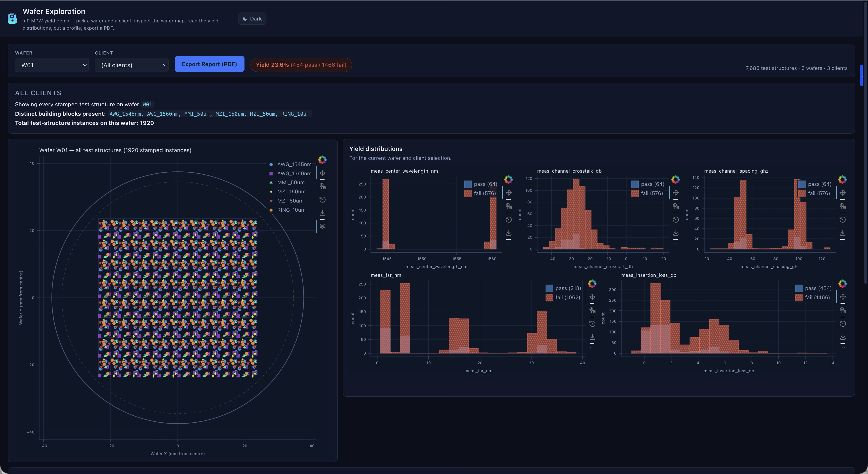Enable Wheel Zoom on the insertion_loss histogram

(x=843, y=310)
